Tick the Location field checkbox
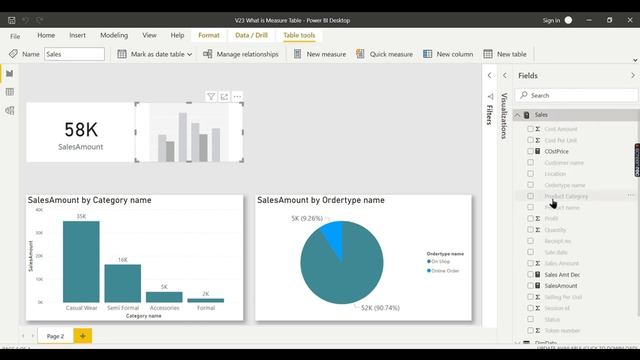Screen dimensions: 640x360 click(530, 173)
